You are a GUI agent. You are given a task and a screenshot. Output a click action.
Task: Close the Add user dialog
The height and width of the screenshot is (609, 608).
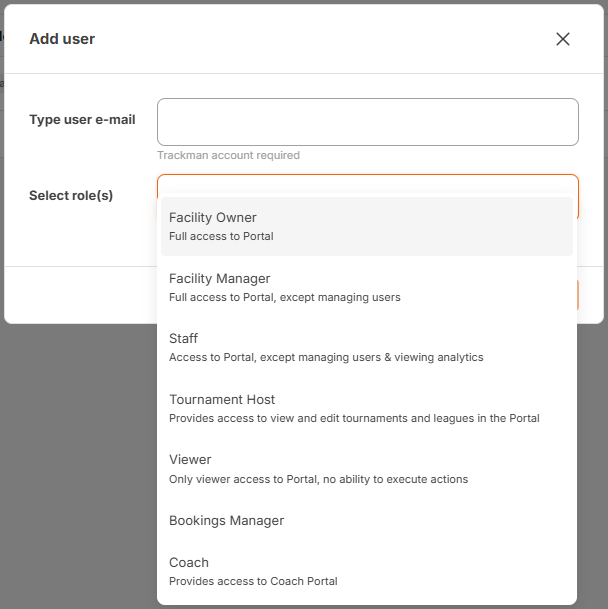pyautogui.click(x=563, y=39)
